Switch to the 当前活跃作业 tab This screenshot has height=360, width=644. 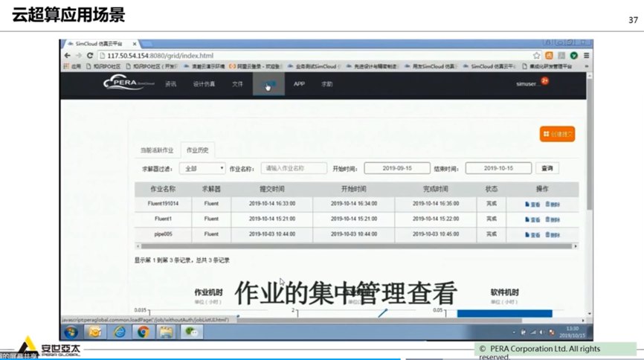tap(156, 150)
